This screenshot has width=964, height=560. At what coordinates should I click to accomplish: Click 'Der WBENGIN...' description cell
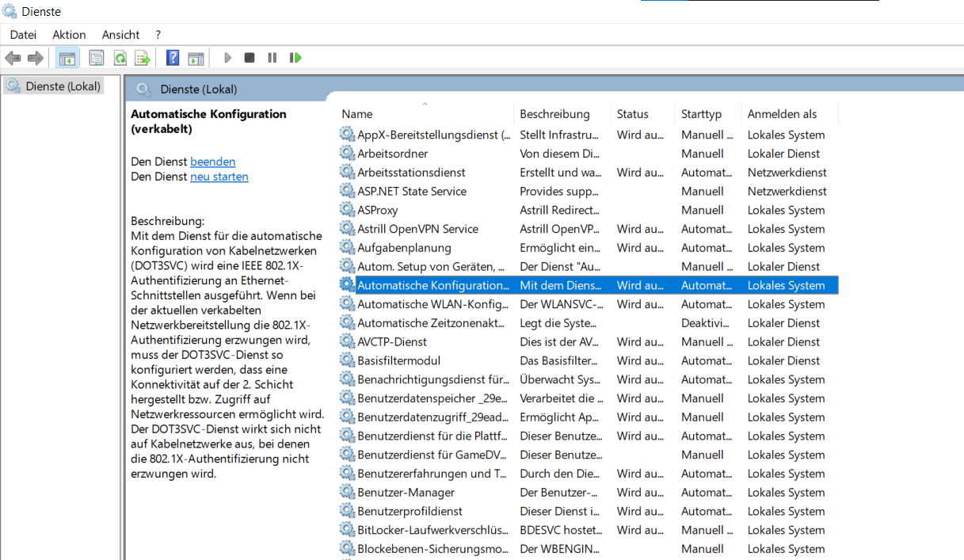[x=559, y=549]
